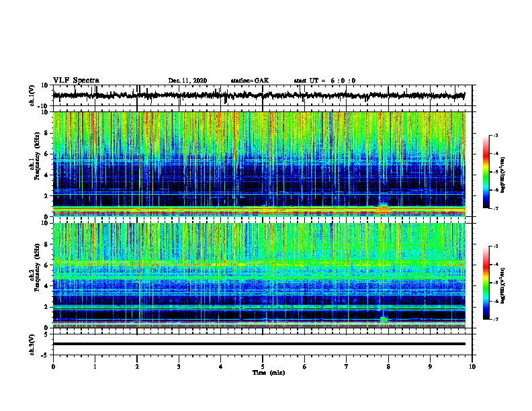Click the "6" kHz tick of ch.2 spectrogram
532x411 pixels.
[46, 265]
